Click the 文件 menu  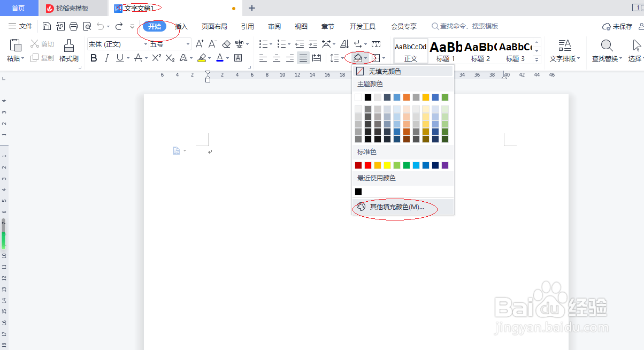(26, 26)
